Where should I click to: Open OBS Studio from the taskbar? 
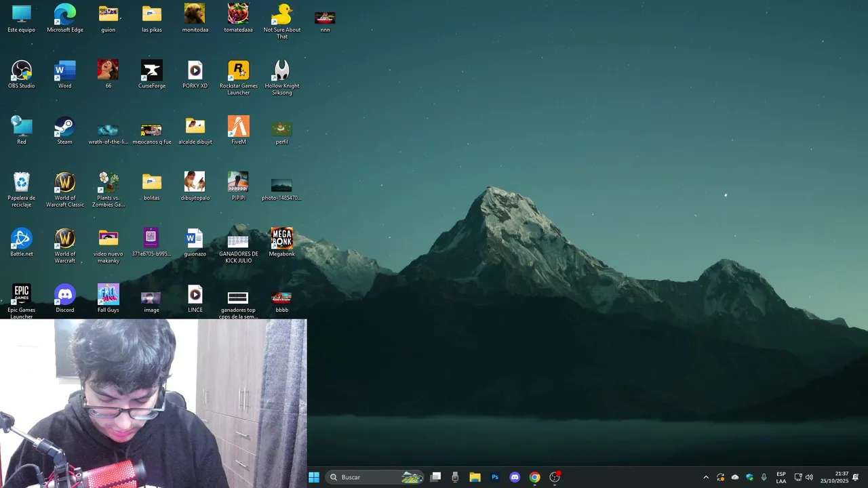[x=555, y=477]
